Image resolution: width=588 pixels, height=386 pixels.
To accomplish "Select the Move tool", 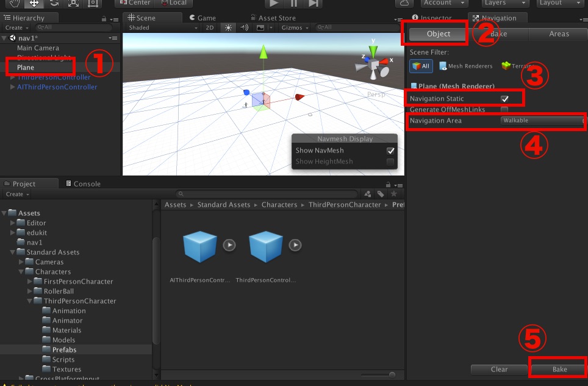I will click(34, 4).
